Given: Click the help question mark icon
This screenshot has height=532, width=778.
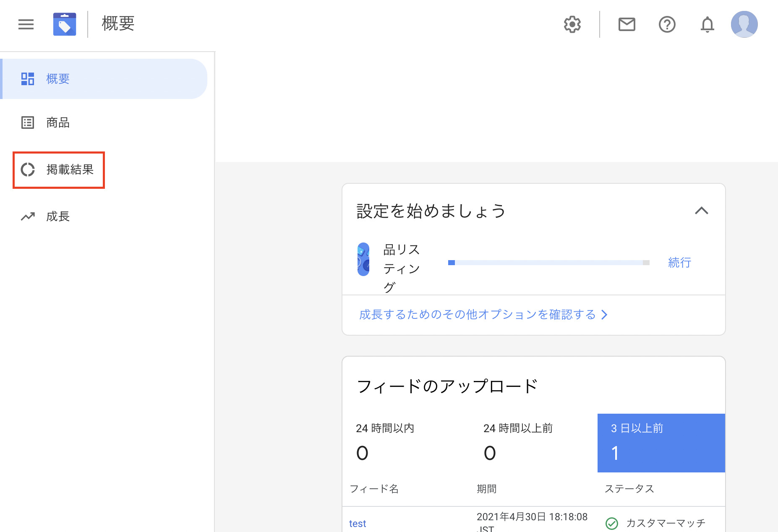Looking at the screenshot, I should pos(667,24).
